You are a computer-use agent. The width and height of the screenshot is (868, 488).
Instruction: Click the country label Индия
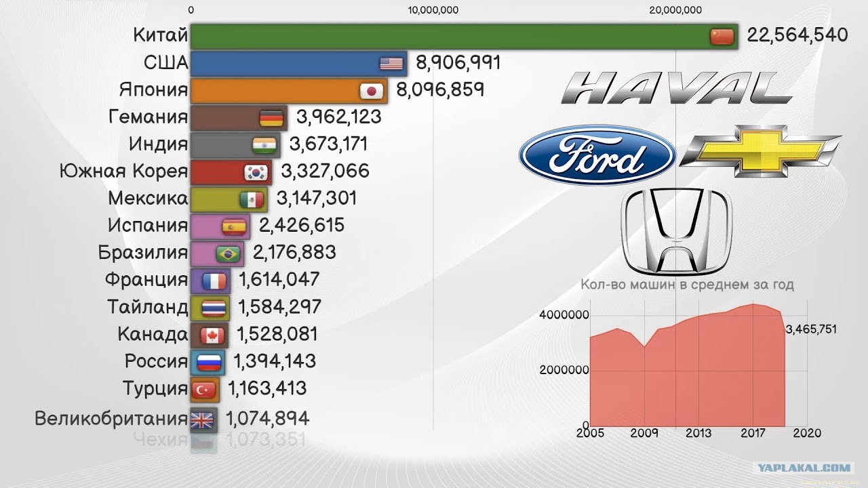(158, 144)
